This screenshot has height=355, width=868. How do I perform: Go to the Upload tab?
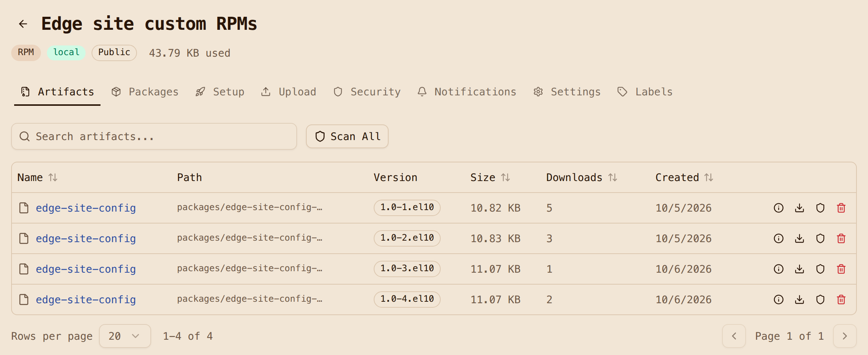(289, 92)
